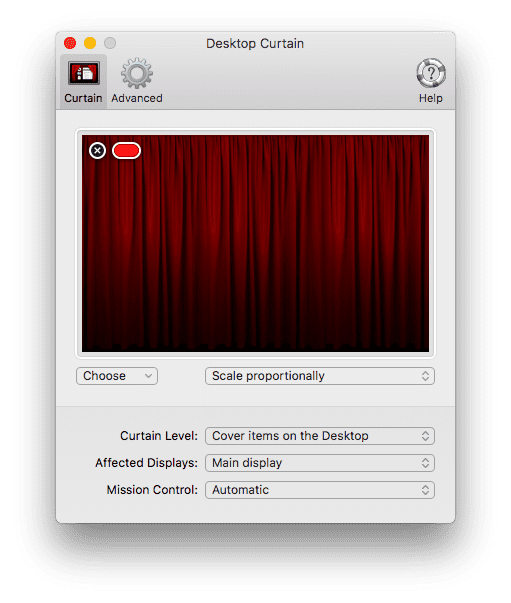Change the Affected Displays setting from Main display
This screenshot has height=603, width=511.
click(320, 463)
